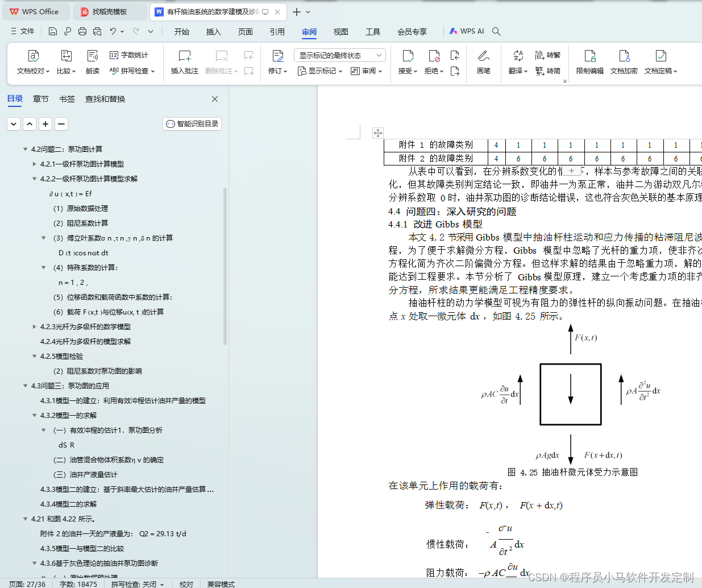Click the navigation pane vertical scrollbar

[225, 266]
